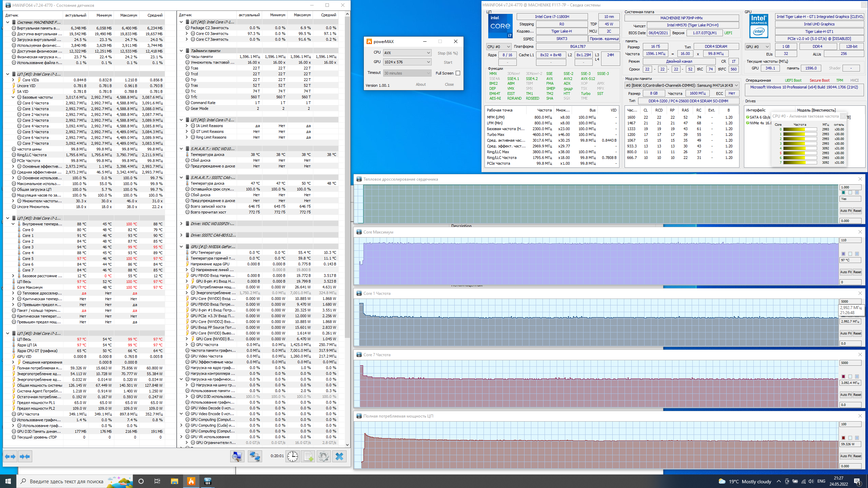Click the 110 maximum field on Core Максимум graph
The width and height of the screenshot is (868, 488).
point(850,240)
